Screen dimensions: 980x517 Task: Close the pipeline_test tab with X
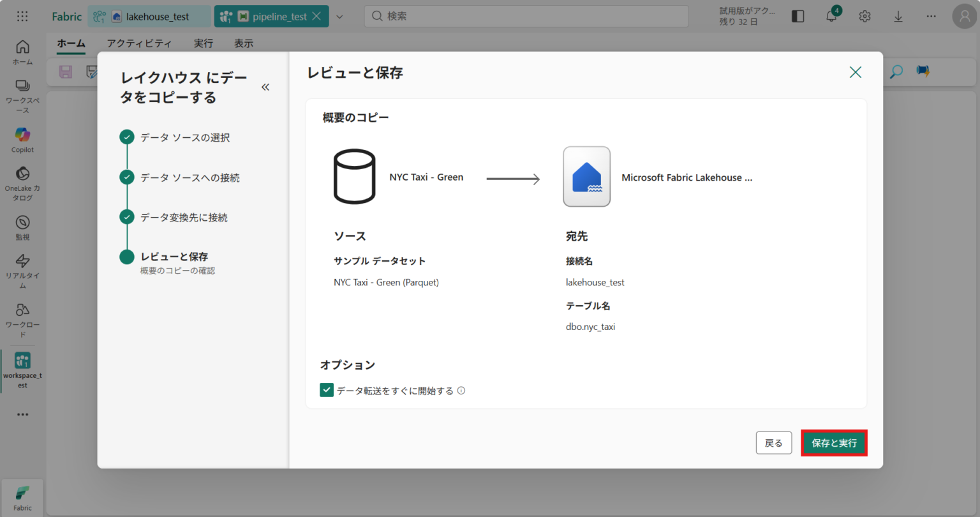tap(316, 17)
